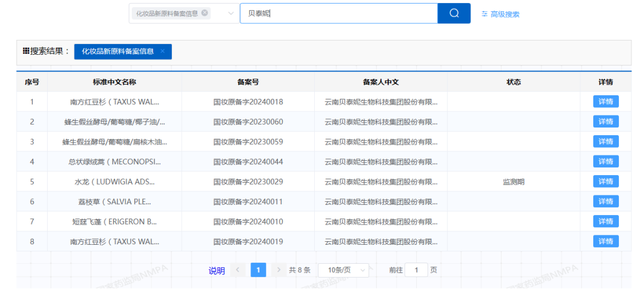Click the 状态 column header
644x296 pixels.
pyautogui.click(x=514, y=82)
